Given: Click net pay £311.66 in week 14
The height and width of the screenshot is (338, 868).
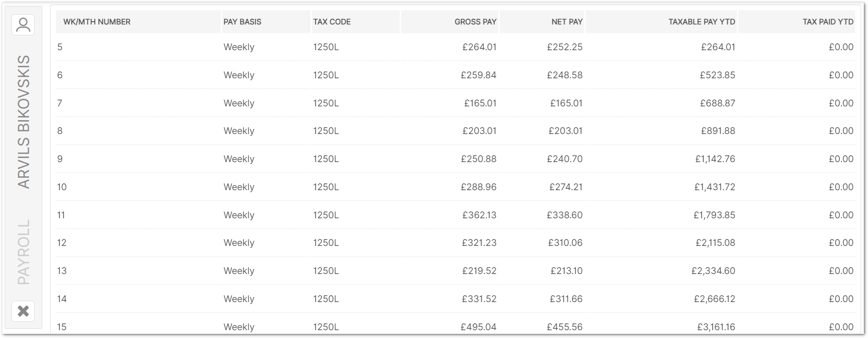Looking at the screenshot, I should [x=566, y=299].
